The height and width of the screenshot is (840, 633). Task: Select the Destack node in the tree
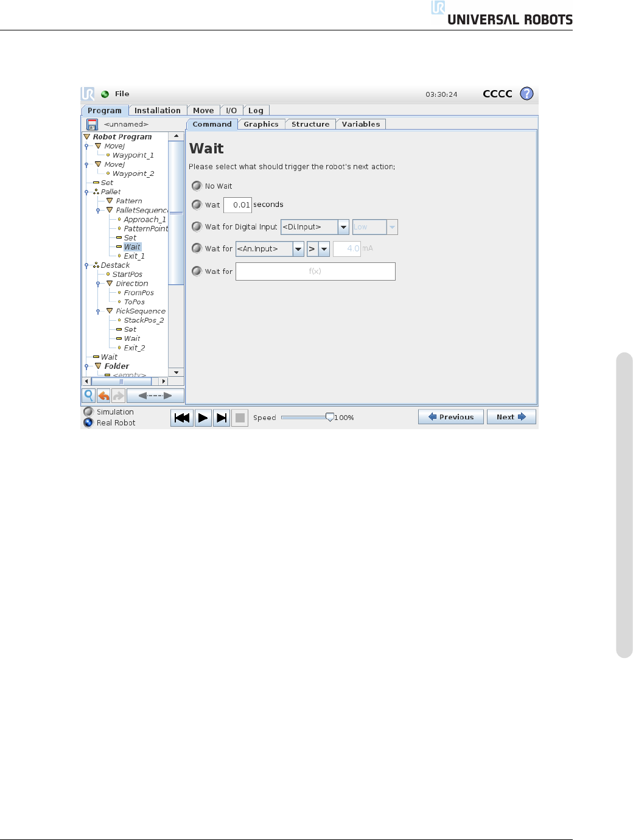pos(115,265)
